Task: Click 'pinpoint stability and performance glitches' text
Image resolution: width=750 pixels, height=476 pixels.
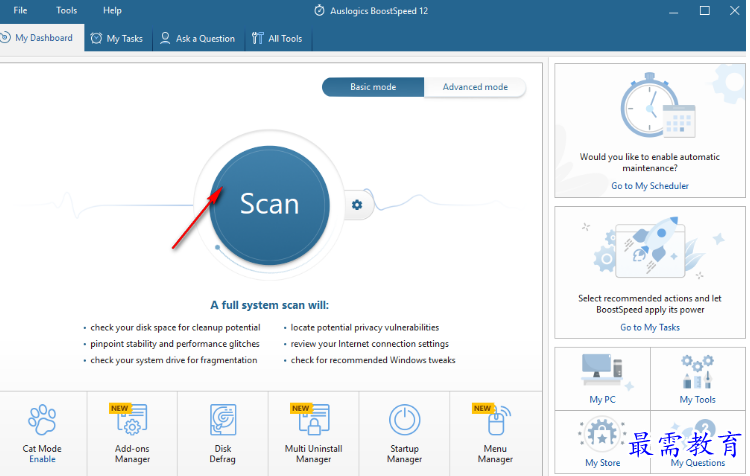Action: [x=175, y=344]
